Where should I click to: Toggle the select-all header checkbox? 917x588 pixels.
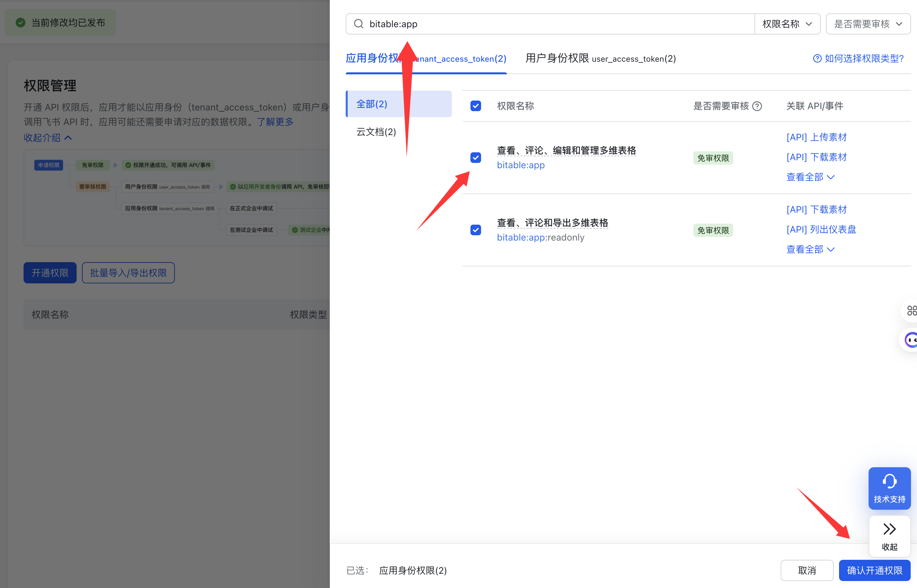[475, 106]
